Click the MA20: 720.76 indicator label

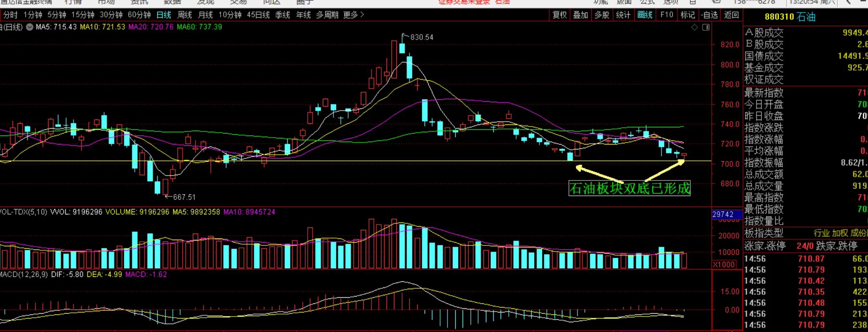click(x=151, y=27)
